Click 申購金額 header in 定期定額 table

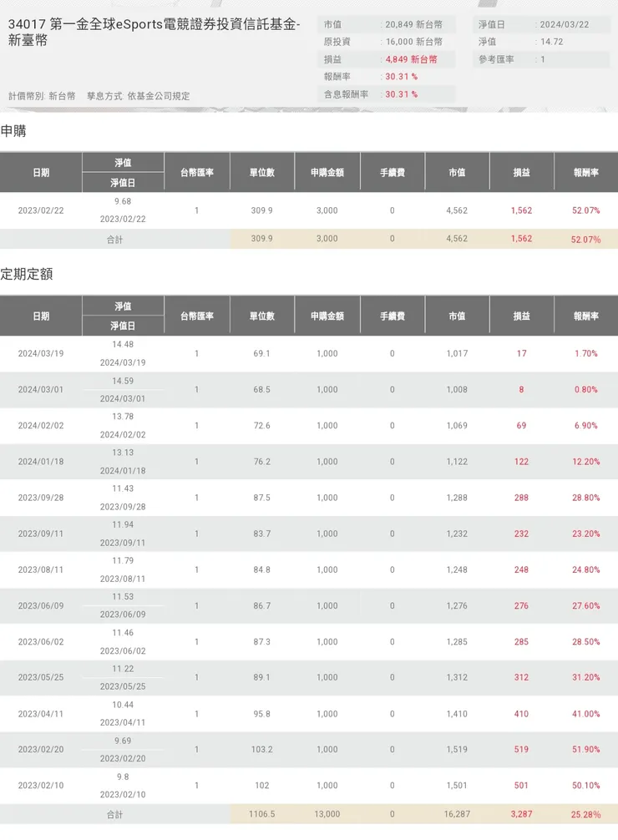point(327,316)
